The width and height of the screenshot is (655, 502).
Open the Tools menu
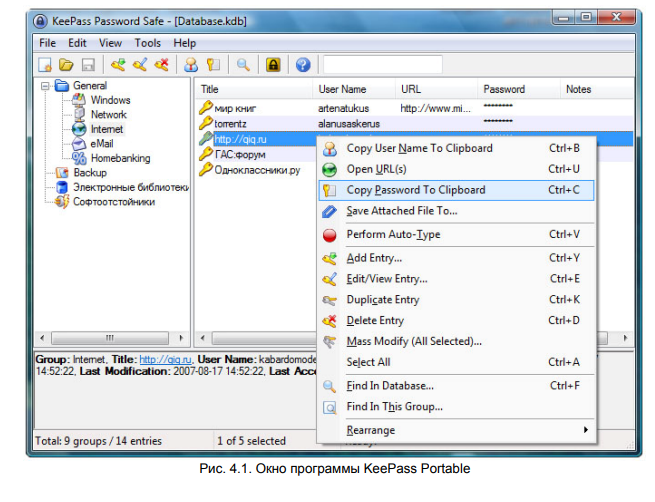click(147, 43)
